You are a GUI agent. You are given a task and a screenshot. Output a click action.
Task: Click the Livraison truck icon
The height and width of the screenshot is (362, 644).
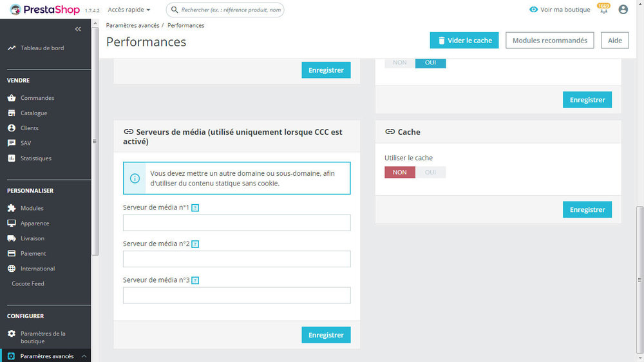(12, 238)
